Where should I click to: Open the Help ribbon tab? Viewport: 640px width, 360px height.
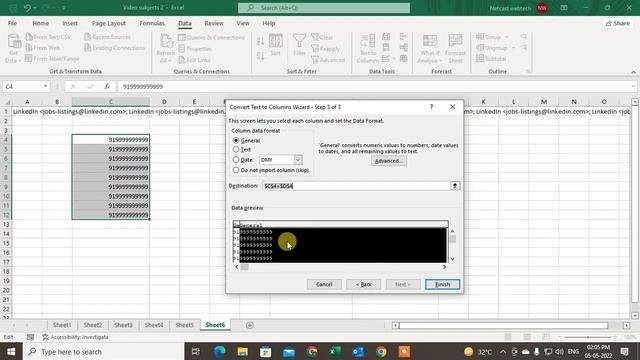click(x=269, y=23)
